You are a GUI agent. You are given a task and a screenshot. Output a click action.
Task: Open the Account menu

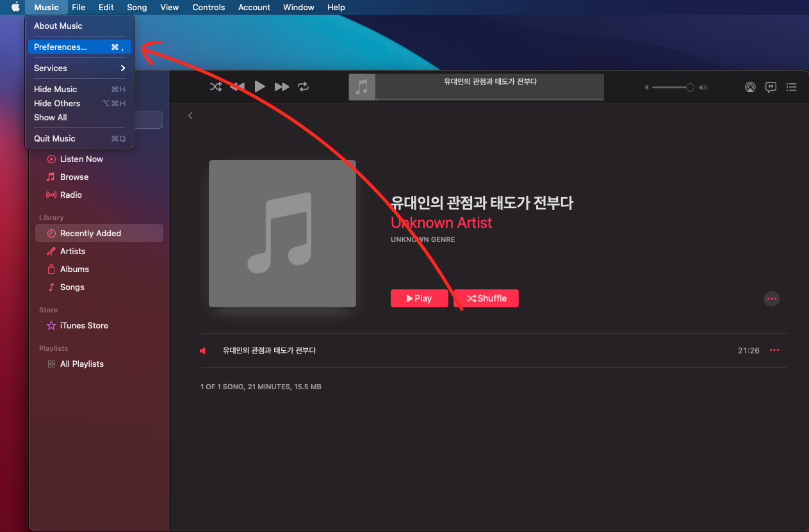pyautogui.click(x=254, y=7)
